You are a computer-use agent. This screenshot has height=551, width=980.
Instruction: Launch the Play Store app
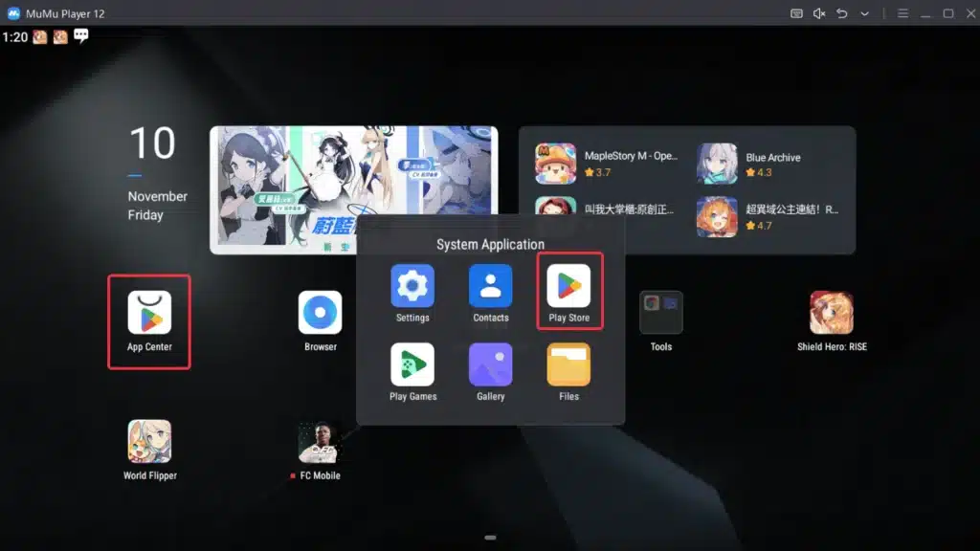tap(568, 285)
